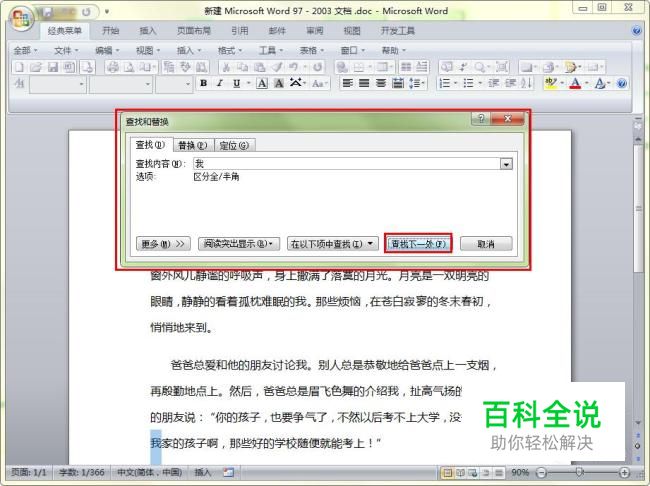
Task: Open the style combo box
Action: [x=58, y=84]
